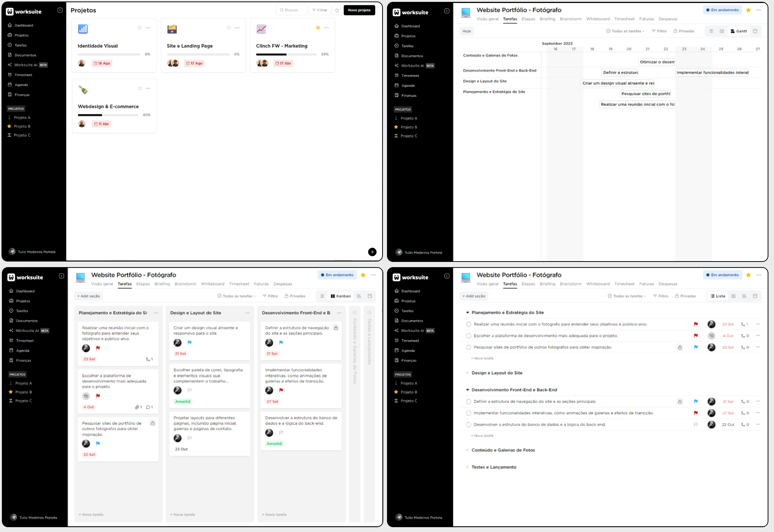Click the Novo projeto button

pos(359,10)
